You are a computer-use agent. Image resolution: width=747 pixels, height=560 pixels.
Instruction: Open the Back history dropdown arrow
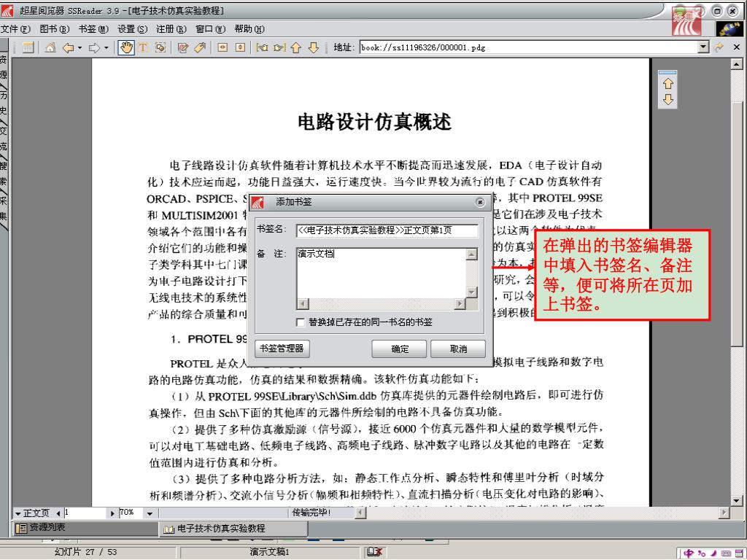tap(80, 47)
